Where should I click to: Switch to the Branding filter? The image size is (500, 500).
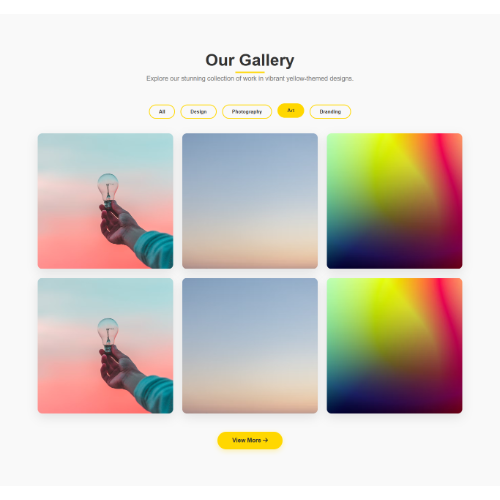[x=330, y=112]
